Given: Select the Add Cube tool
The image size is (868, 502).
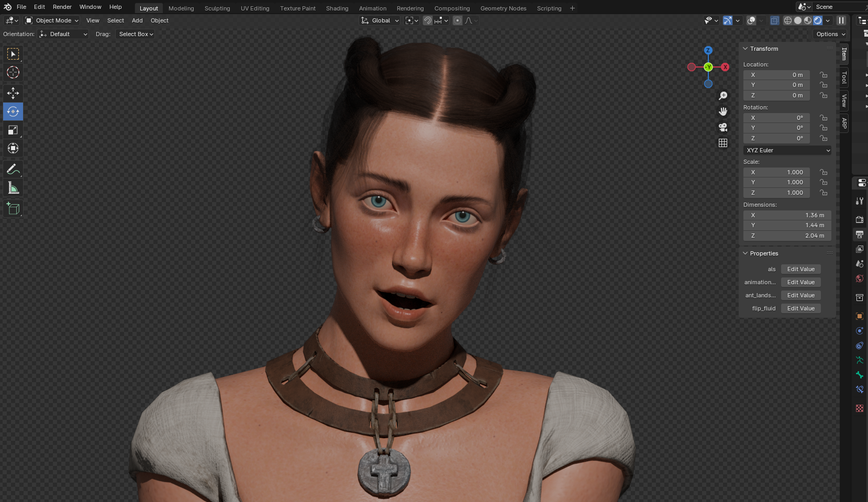Looking at the screenshot, I should click(13, 209).
